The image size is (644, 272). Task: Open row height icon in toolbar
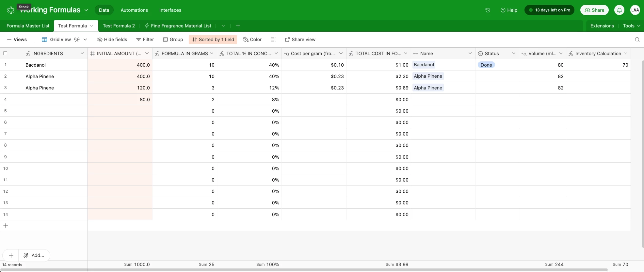(273, 40)
